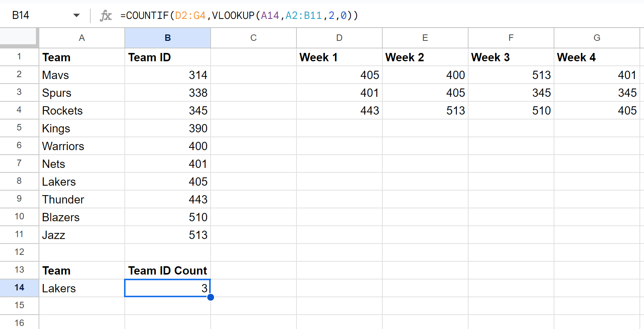Select row 16 header

[19, 323]
